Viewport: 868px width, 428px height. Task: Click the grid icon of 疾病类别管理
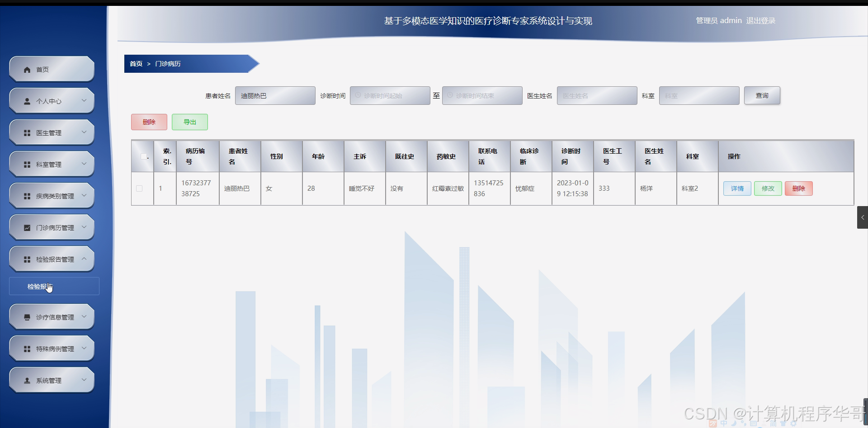(27, 196)
